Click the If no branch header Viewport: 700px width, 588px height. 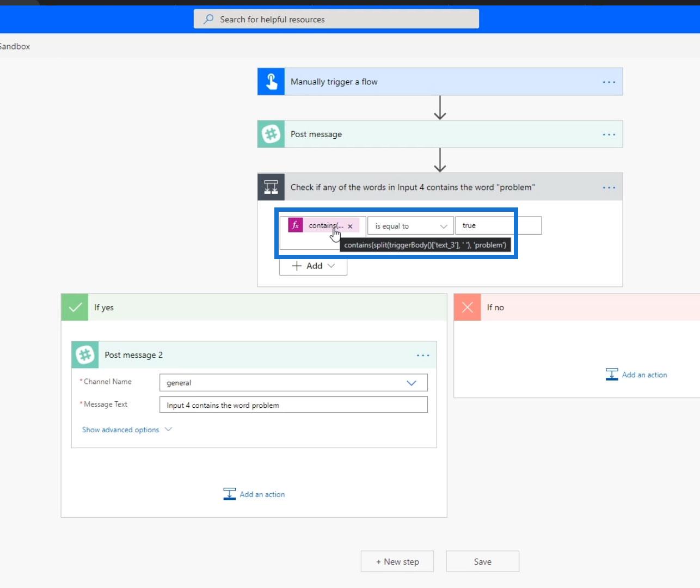(577, 307)
